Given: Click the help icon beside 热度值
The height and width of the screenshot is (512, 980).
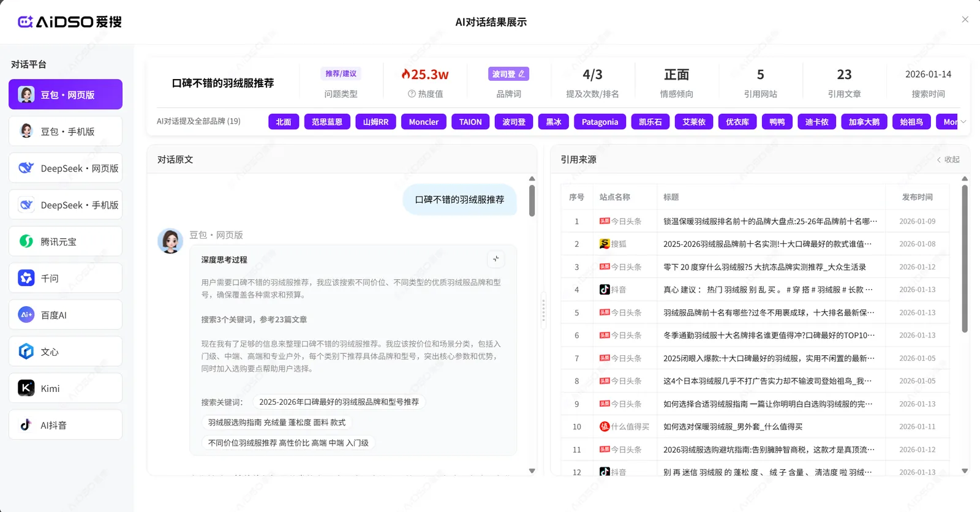Looking at the screenshot, I should [412, 94].
